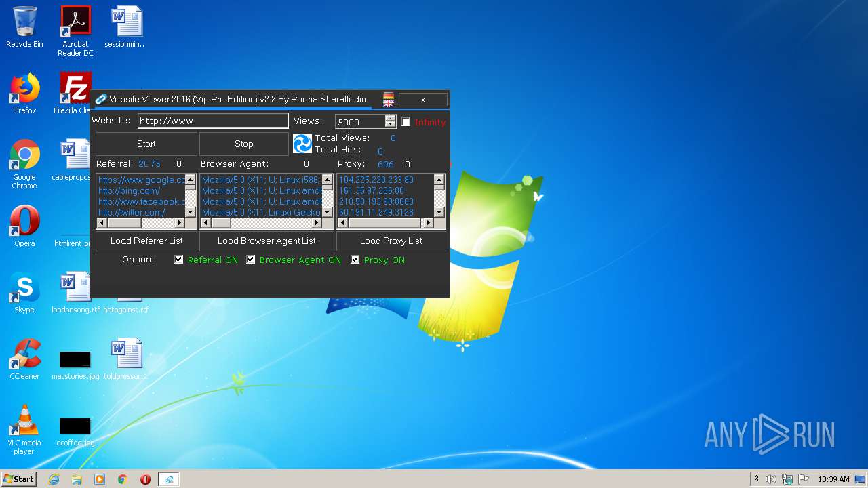The width and height of the screenshot is (868, 488).
Task: Click the volume speaker tray icon
Action: click(771, 479)
